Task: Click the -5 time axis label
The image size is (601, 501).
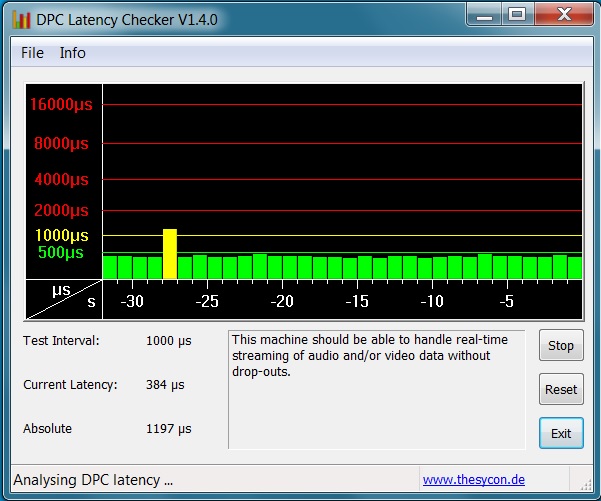Action: click(x=507, y=301)
